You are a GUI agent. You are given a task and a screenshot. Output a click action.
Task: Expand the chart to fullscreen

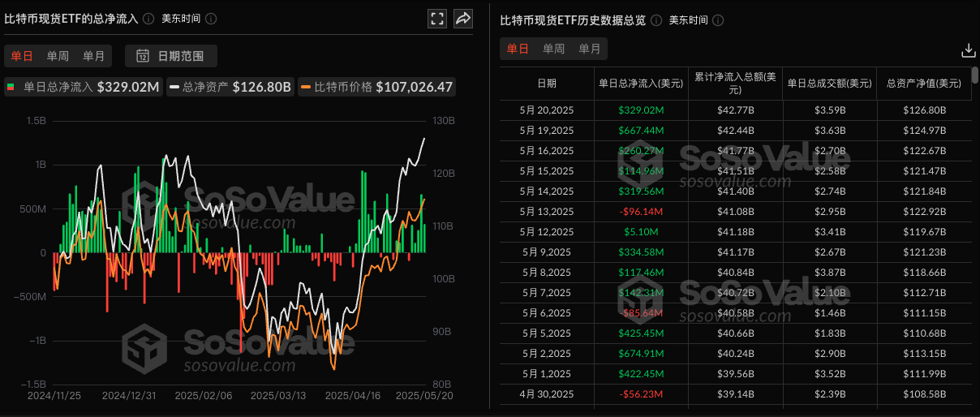(437, 19)
